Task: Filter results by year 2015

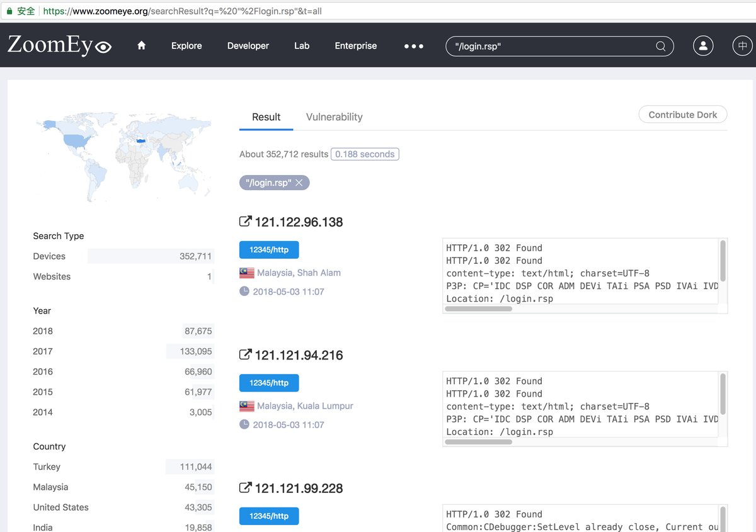Action: coord(123,392)
